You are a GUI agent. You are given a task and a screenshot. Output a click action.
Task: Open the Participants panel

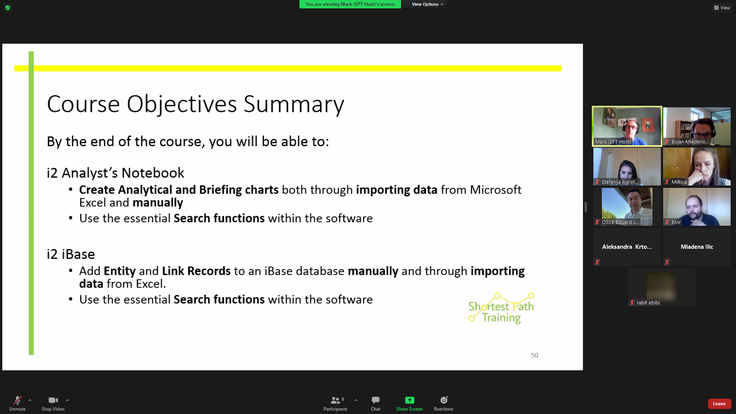[x=335, y=401]
